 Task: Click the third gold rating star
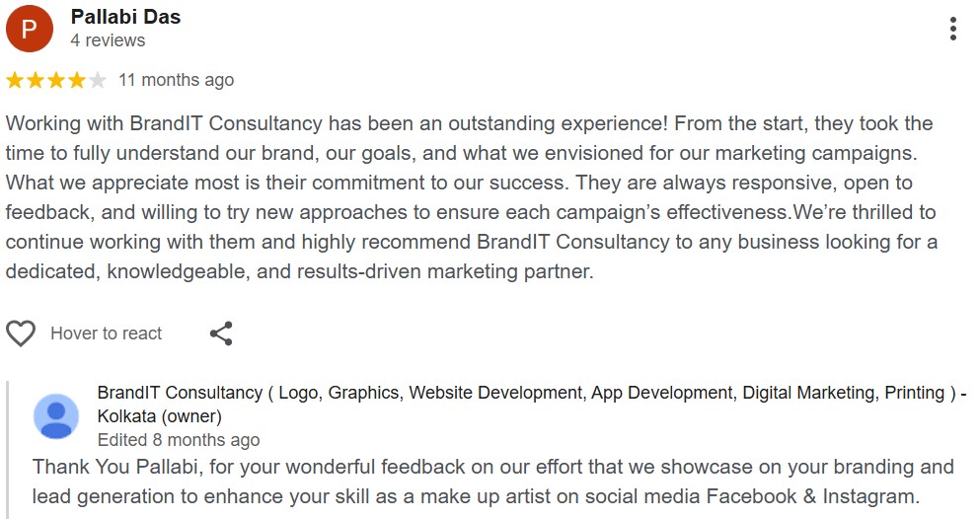[x=56, y=80]
